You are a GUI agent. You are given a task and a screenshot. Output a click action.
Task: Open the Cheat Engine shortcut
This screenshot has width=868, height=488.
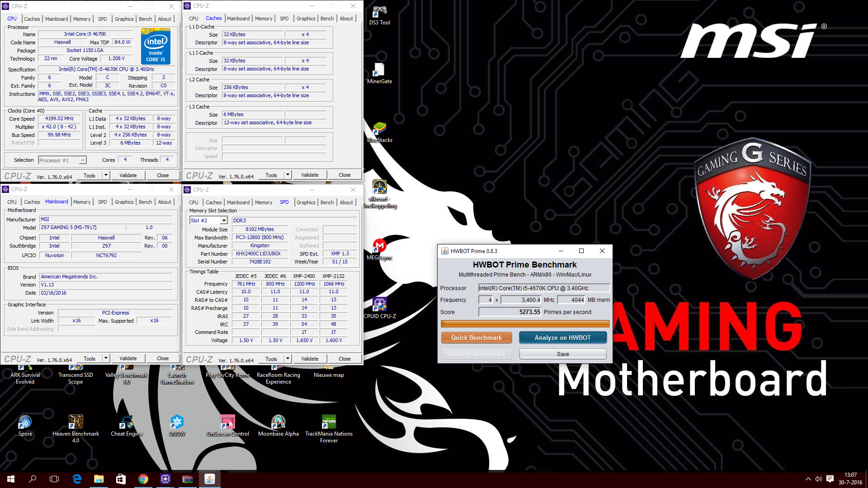(x=127, y=426)
